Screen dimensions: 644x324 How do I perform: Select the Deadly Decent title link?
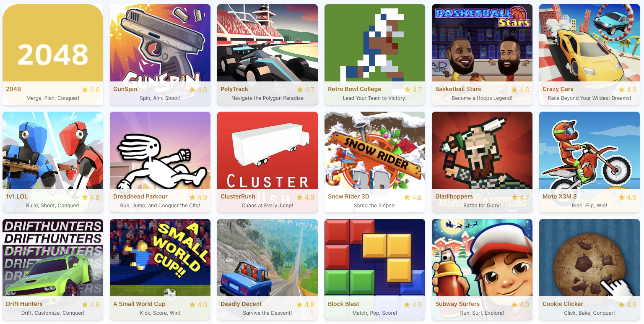pos(241,304)
